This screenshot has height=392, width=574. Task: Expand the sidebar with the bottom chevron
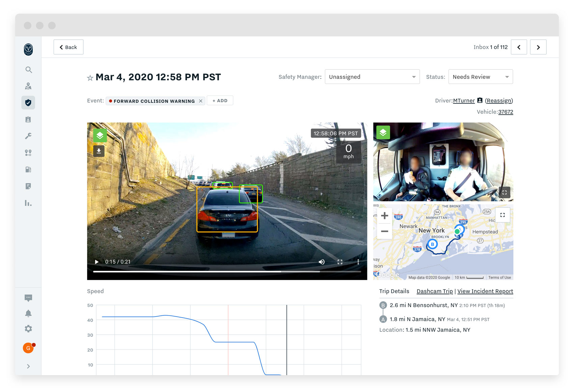[28, 366]
